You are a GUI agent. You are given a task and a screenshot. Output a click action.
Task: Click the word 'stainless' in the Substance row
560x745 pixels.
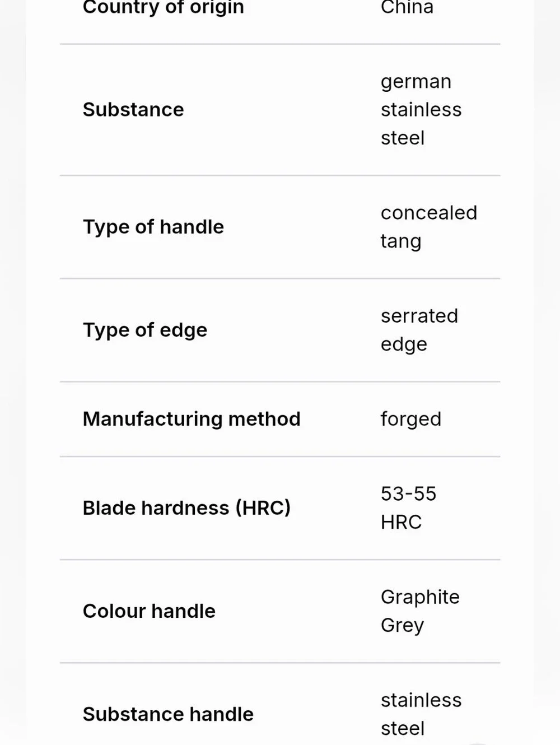421,109
